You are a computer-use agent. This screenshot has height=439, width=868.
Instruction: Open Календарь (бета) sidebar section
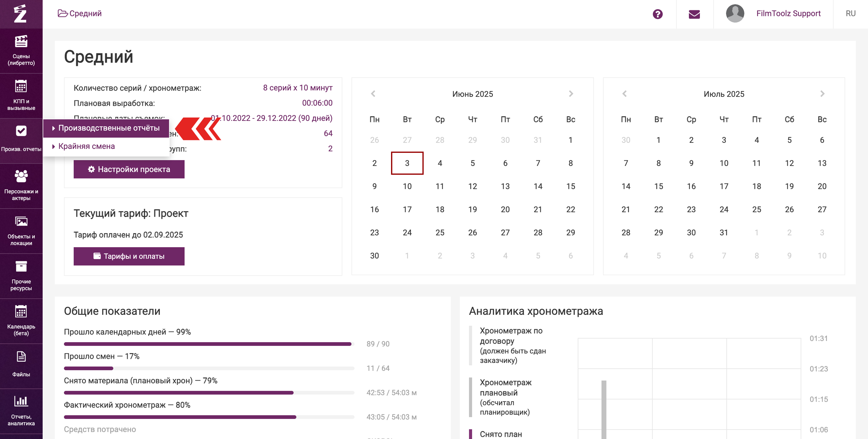tap(21, 321)
